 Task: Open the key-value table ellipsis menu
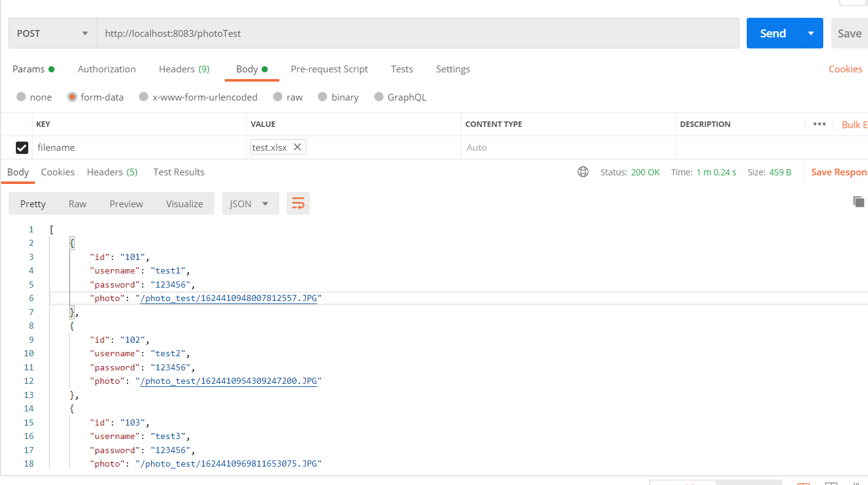coord(819,124)
